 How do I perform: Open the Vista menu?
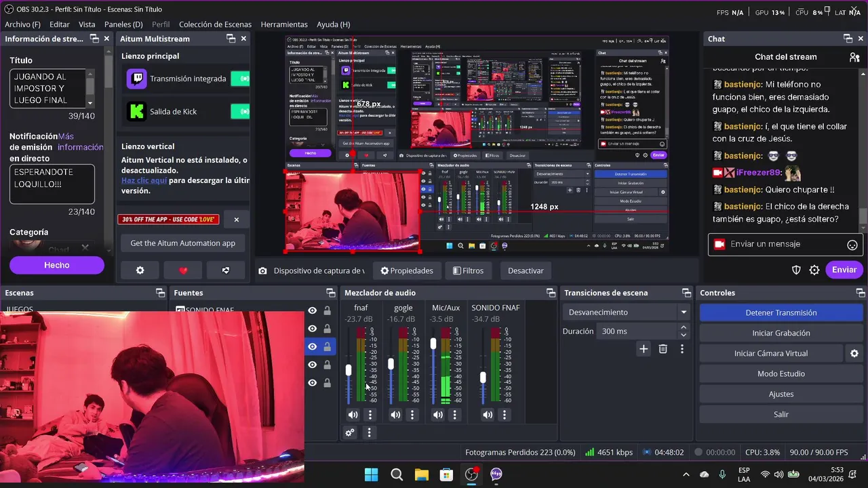tap(87, 24)
